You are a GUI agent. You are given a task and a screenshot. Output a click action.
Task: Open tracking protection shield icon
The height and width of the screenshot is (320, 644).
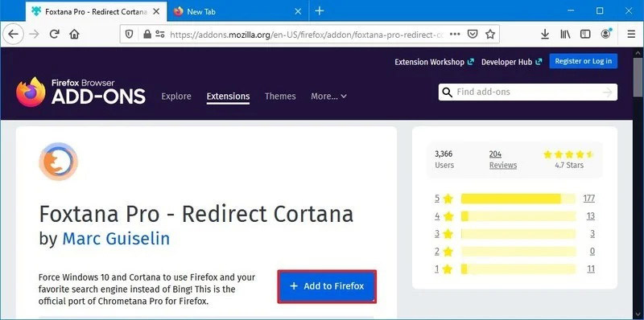point(129,35)
